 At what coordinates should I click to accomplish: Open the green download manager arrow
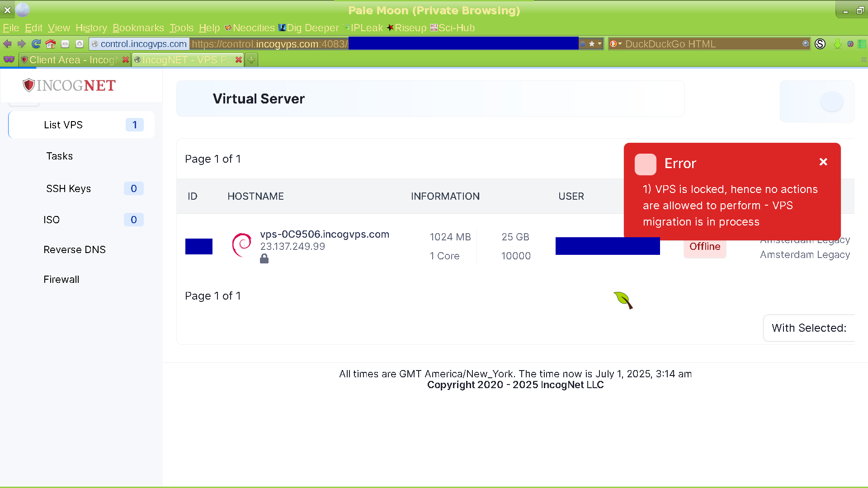pos(838,44)
